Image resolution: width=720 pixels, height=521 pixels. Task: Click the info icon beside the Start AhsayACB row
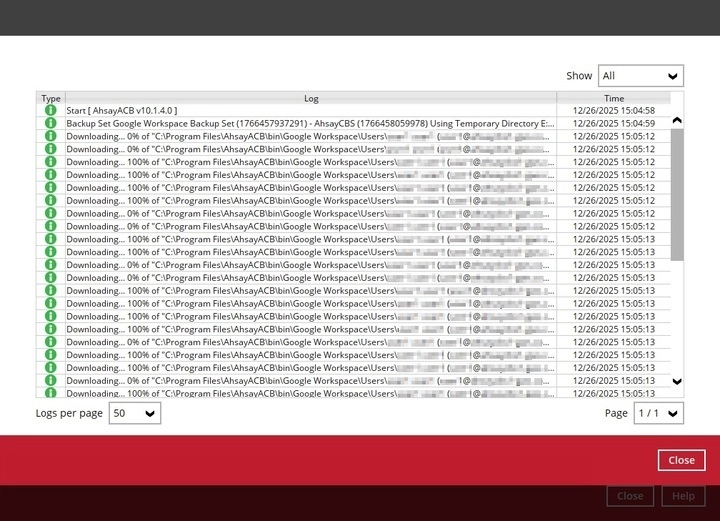point(51,110)
